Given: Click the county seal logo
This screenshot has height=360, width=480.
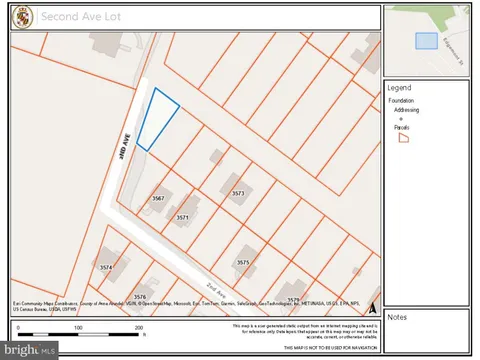Looking at the screenshot, I should point(23,17).
